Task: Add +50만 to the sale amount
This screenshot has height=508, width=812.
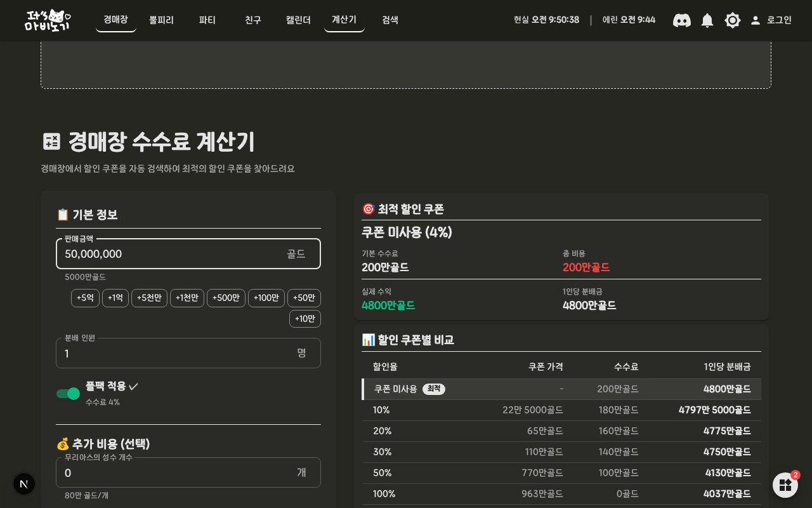Action: tap(304, 298)
